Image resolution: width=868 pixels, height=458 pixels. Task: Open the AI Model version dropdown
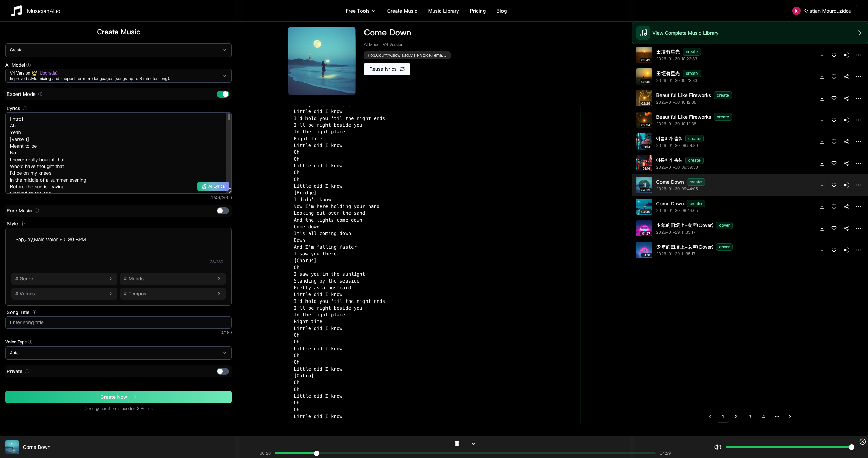pyautogui.click(x=118, y=76)
